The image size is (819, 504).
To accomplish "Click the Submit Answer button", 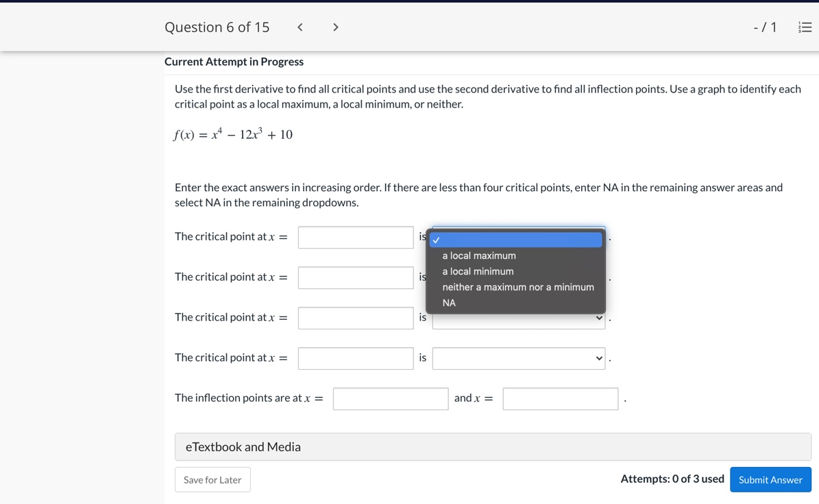I will (770, 479).
